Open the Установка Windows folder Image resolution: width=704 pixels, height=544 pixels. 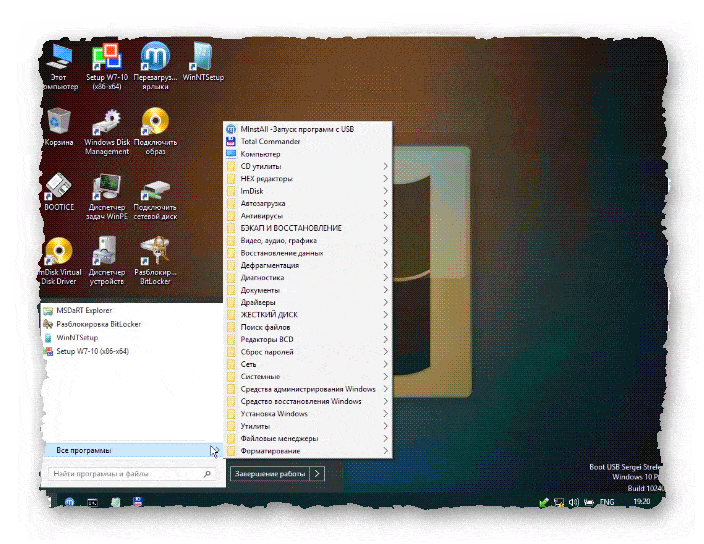point(308,414)
